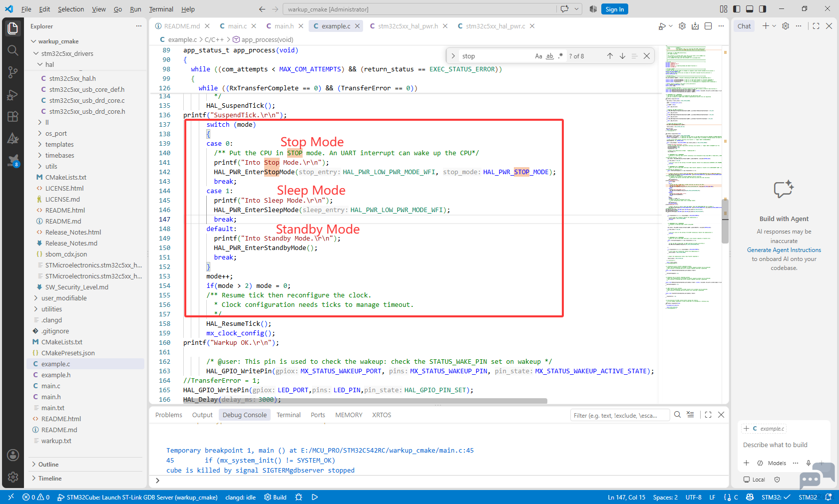Open the Search view in activity bar
This screenshot has height=504, width=839.
[13, 50]
